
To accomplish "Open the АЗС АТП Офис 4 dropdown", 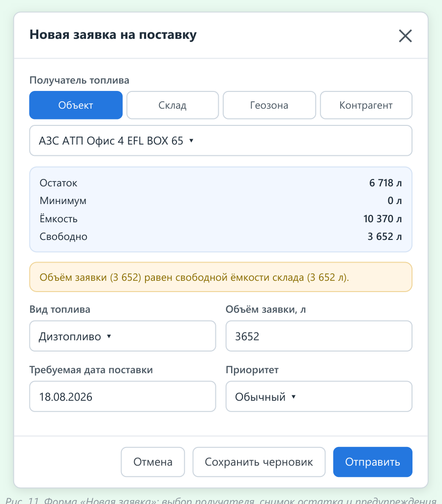I will (221, 141).
